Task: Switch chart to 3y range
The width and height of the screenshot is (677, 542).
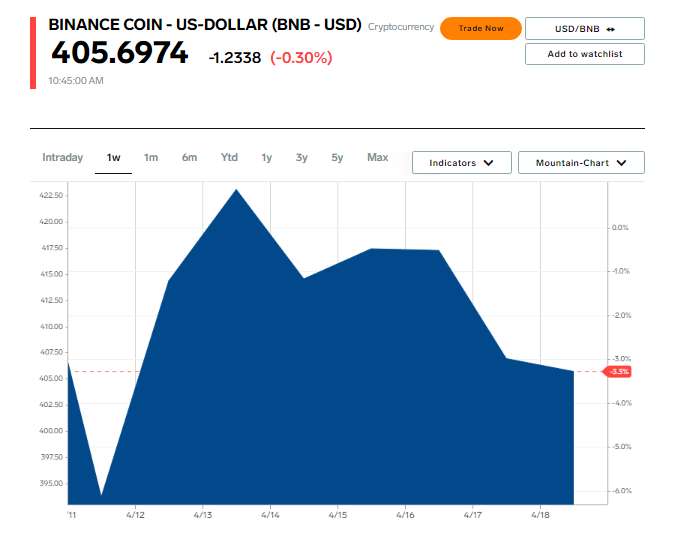Action: tap(301, 158)
